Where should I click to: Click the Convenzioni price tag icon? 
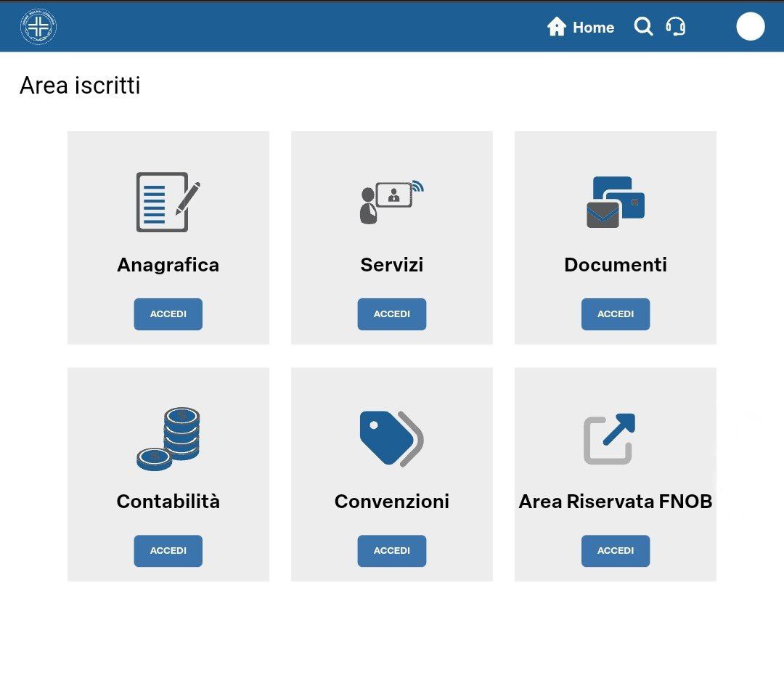(391, 438)
